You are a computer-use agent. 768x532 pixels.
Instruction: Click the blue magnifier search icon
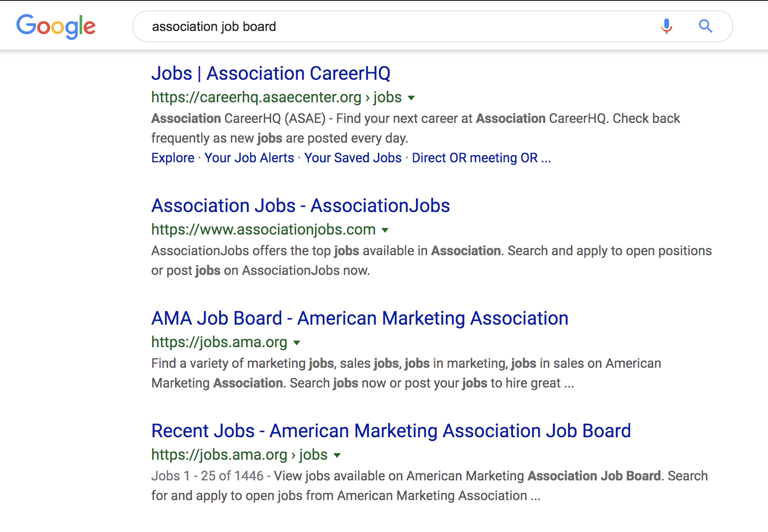pyautogui.click(x=706, y=26)
